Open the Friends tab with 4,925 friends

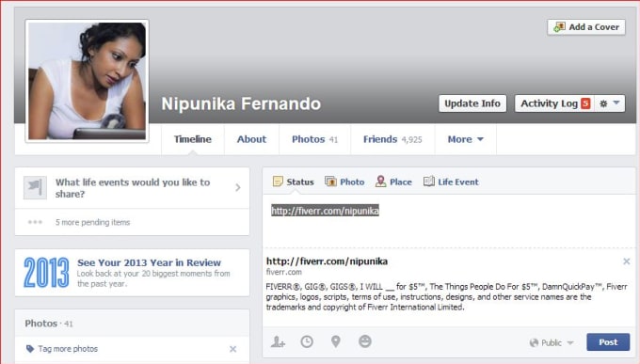[x=392, y=139]
